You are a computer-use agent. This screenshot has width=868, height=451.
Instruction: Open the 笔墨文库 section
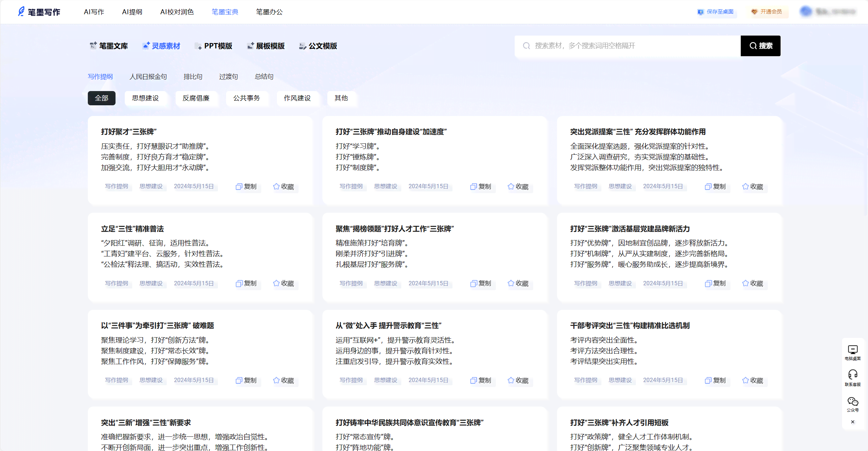109,46
